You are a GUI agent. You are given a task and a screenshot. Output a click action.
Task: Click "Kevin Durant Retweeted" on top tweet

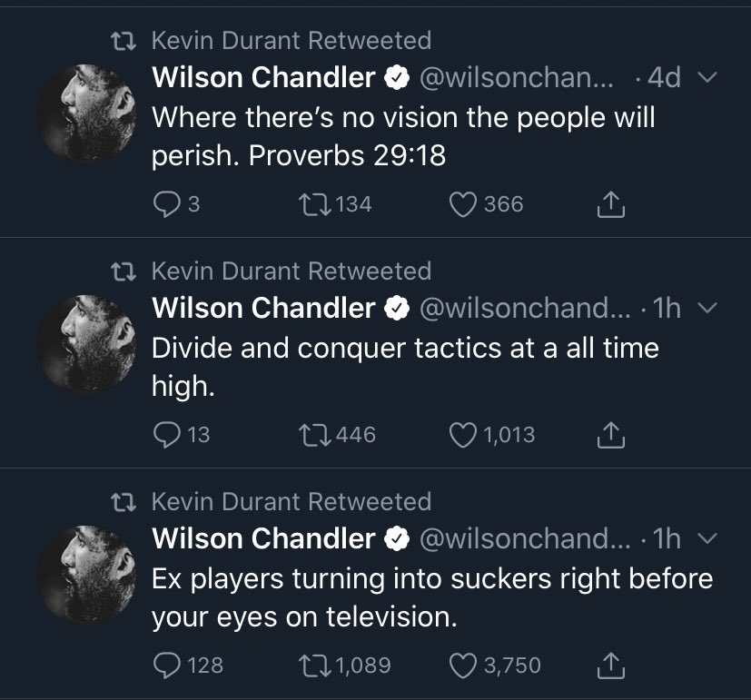pos(291,40)
